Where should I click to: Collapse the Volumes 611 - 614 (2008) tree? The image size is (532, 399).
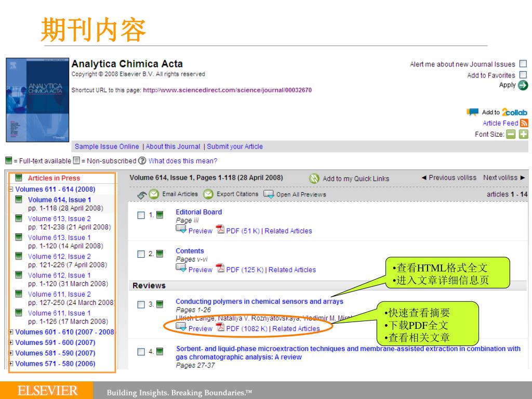pos(11,189)
